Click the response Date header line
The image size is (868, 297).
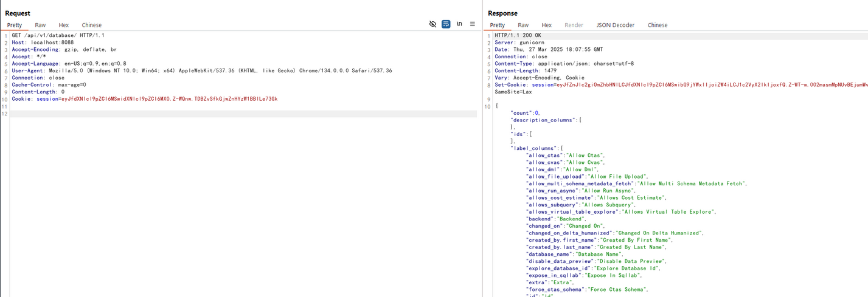549,50
